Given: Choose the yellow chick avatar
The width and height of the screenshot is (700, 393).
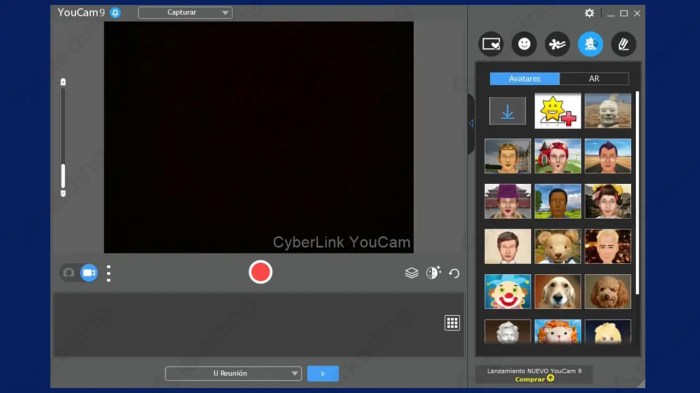Looking at the screenshot, I should click(608, 331).
